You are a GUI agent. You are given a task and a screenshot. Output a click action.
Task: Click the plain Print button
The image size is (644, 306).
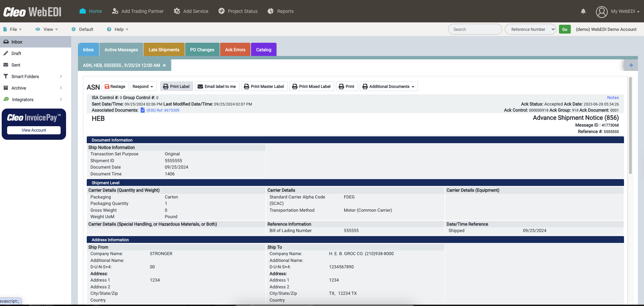tap(347, 87)
